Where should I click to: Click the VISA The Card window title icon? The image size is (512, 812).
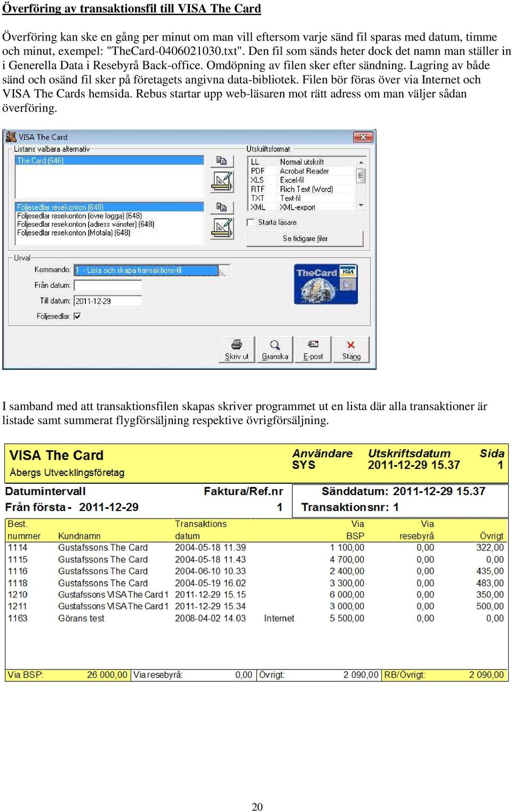coord(11,137)
